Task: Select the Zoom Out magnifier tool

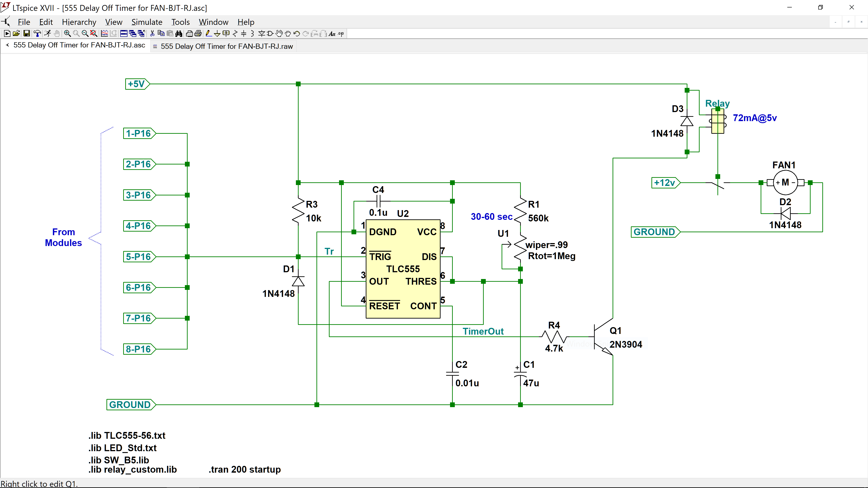Action: pos(85,34)
